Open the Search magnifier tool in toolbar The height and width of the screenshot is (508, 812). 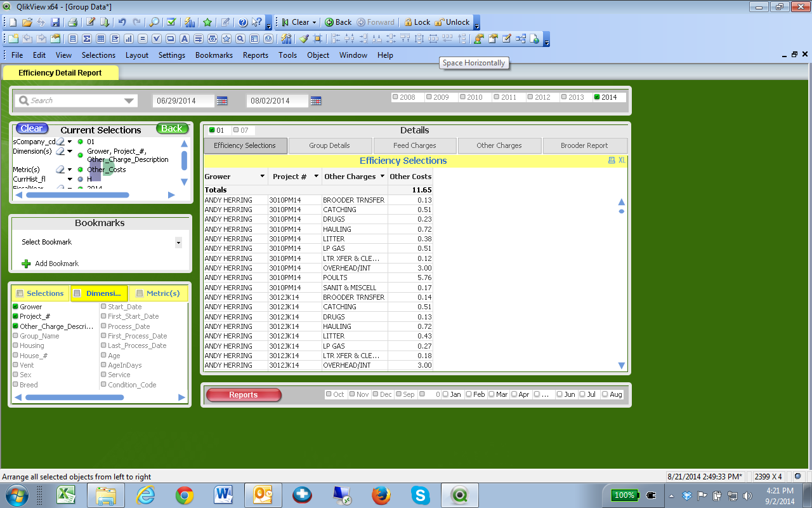click(x=154, y=22)
